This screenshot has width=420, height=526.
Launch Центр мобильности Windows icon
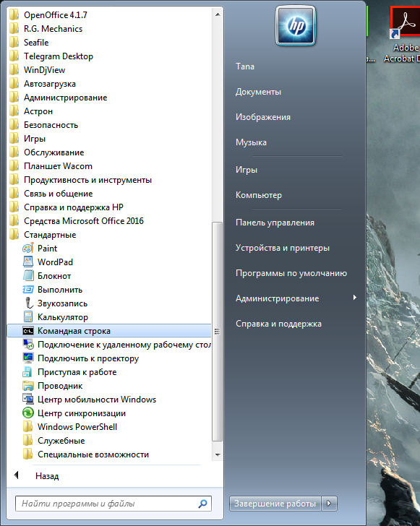28,400
